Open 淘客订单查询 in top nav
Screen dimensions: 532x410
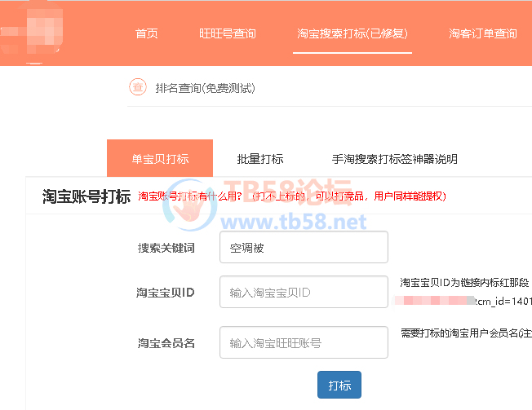click(x=483, y=33)
